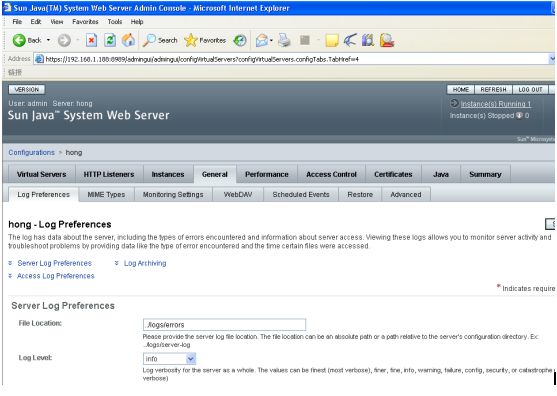Open the Back button history dropdown arrow

(48, 40)
